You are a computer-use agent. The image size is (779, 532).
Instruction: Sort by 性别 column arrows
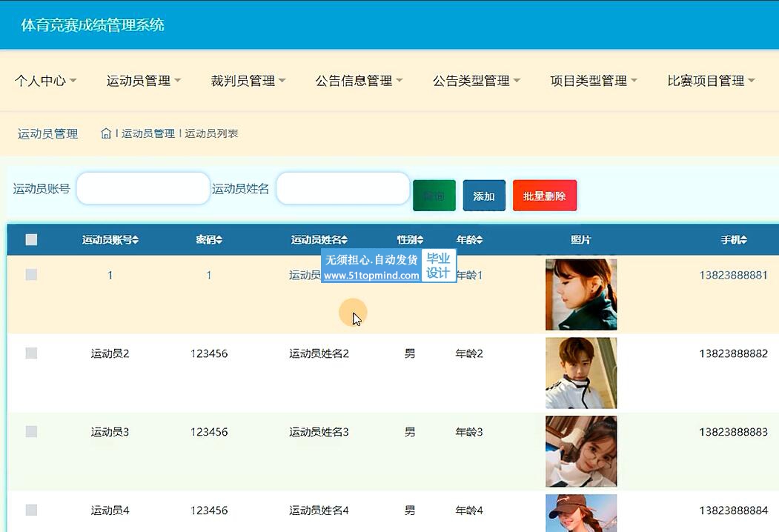(420, 240)
